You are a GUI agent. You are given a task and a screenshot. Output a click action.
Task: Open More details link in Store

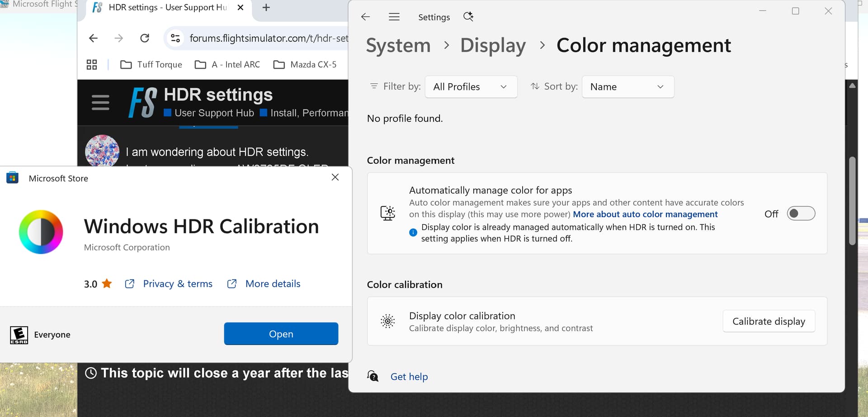tap(273, 284)
